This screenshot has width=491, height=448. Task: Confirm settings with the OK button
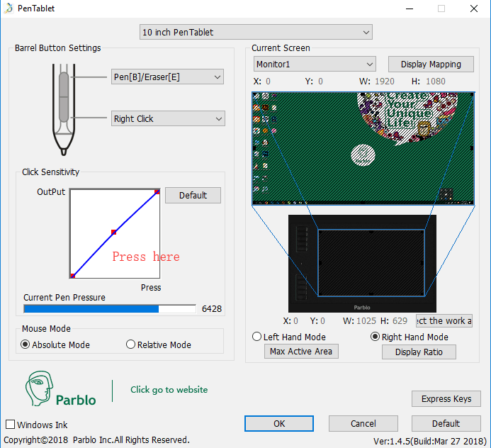(279, 424)
